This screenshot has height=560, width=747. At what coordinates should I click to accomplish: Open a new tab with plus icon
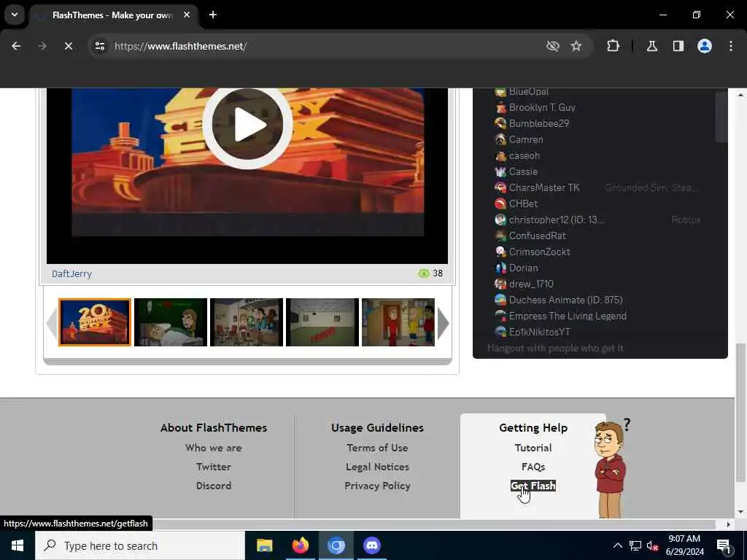(213, 15)
